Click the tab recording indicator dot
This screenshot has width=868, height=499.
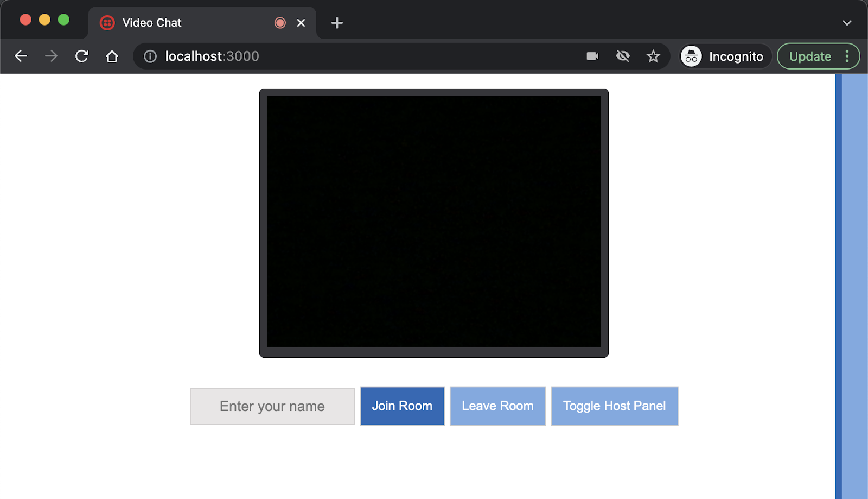[280, 23]
